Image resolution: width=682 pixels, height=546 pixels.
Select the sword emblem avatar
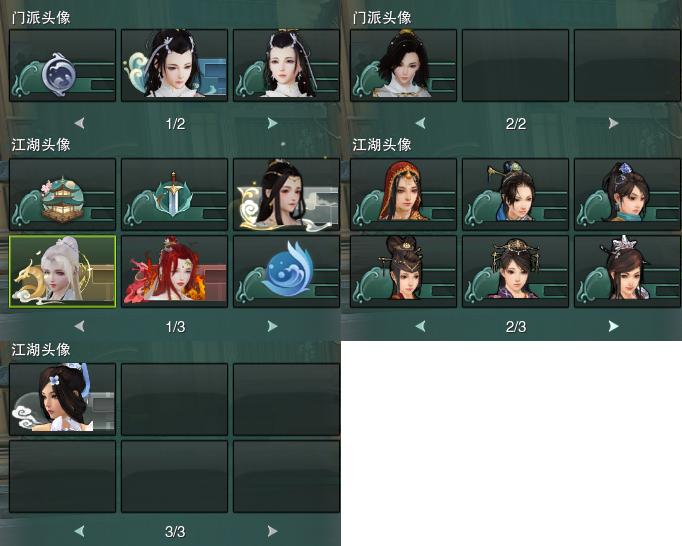(x=174, y=194)
